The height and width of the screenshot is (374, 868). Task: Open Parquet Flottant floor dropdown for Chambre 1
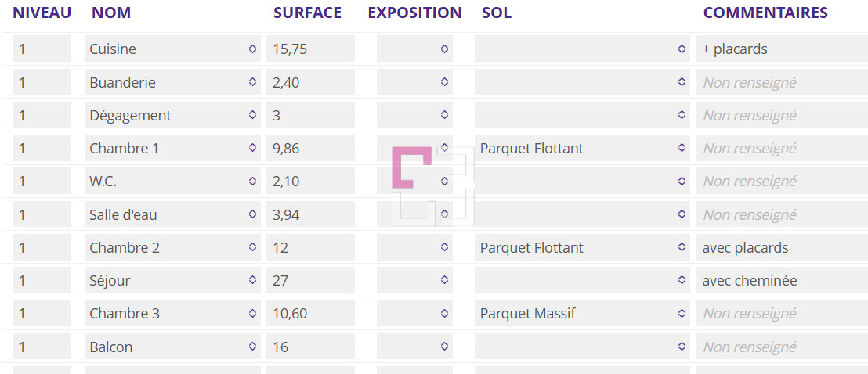click(x=582, y=149)
